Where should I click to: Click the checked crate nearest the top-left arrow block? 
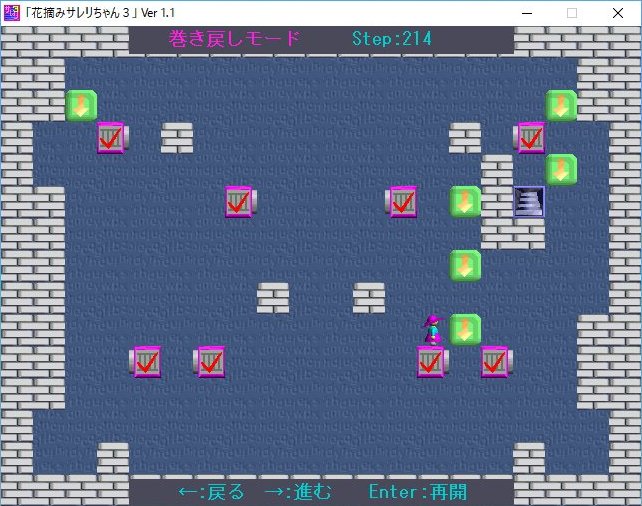(112, 137)
